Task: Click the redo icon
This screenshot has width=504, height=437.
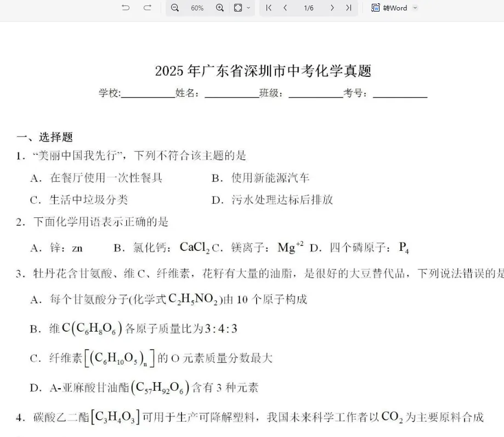Action: (146, 8)
